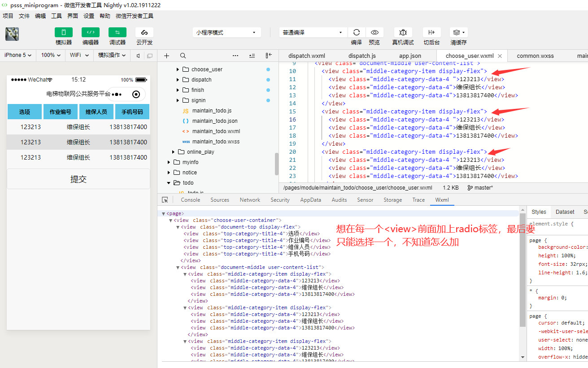Click the git branch master* indicator

[x=480, y=188]
